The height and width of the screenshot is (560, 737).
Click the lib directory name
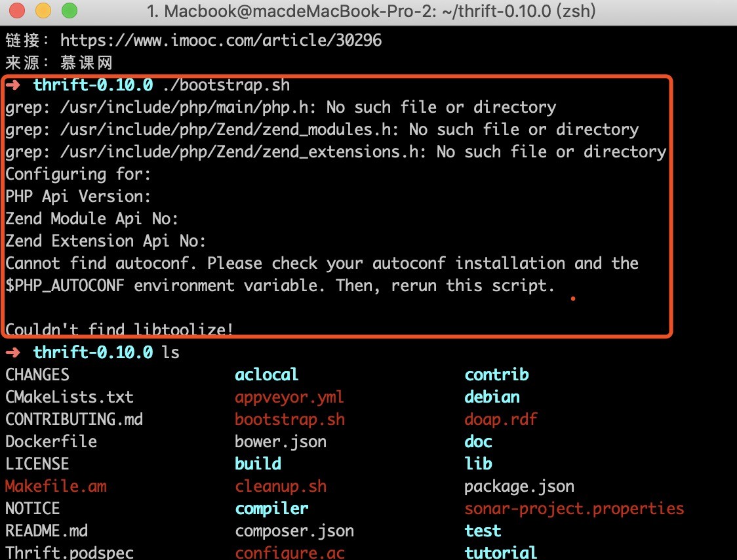tap(478, 464)
